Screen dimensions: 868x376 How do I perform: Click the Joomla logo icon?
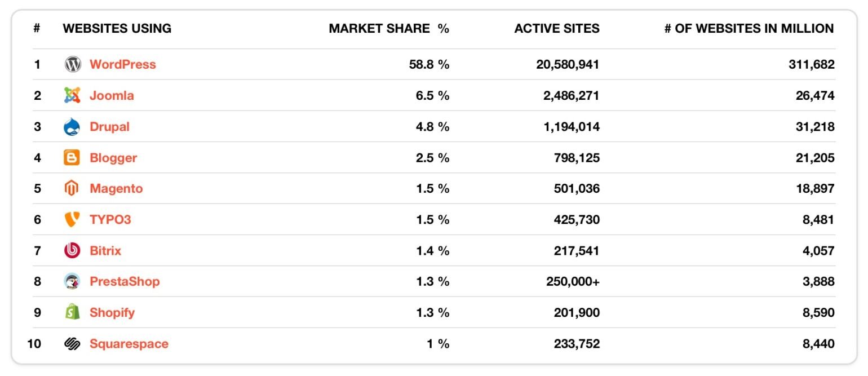coord(73,95)
